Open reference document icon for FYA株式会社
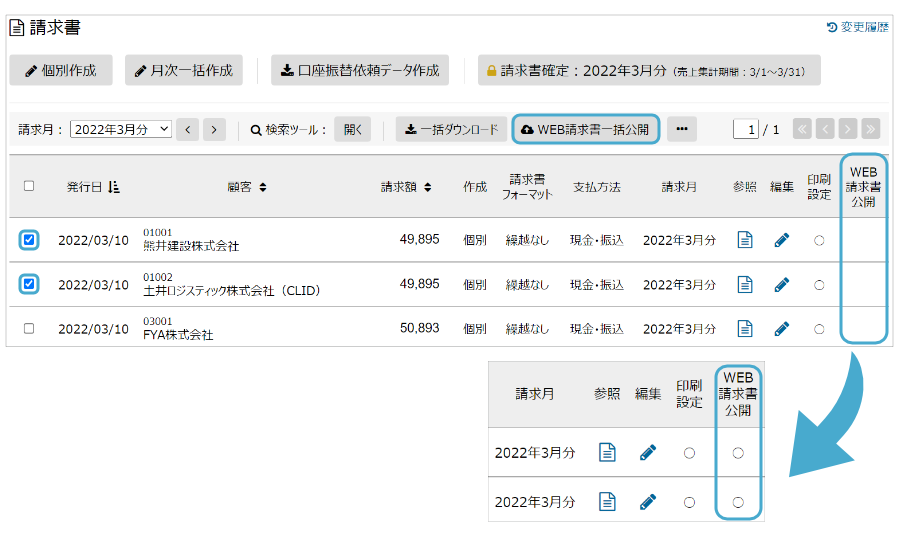900x540 pixels. pos(744,328)
